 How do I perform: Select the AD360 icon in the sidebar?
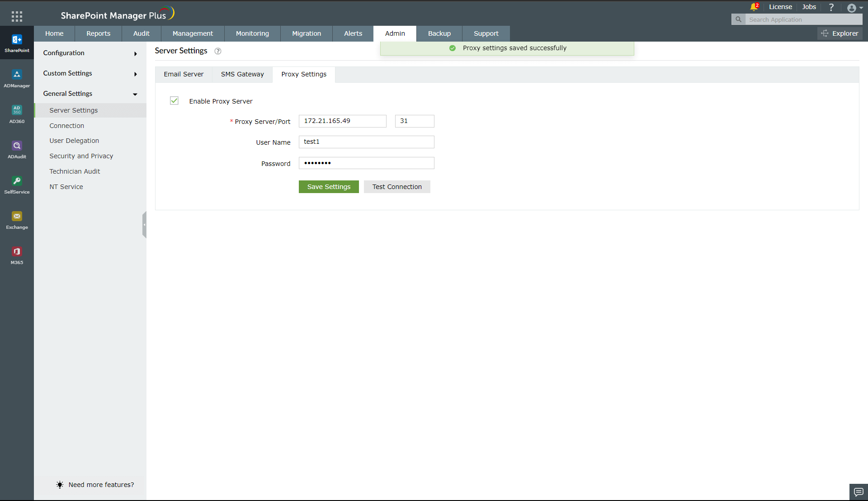[x=17, y=113]
